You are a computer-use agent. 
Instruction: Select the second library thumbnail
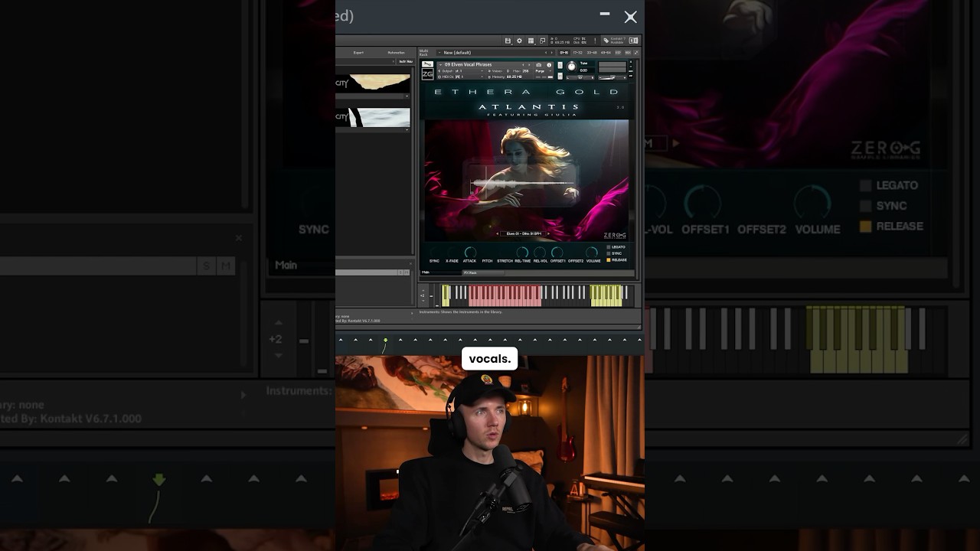coord(373,117)
